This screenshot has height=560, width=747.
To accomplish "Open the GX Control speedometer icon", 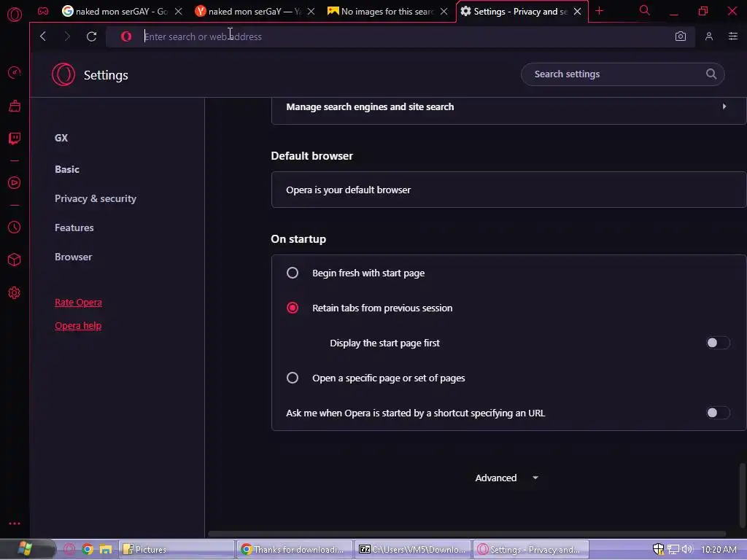I will pyautogui.click(x=15, y=72).
